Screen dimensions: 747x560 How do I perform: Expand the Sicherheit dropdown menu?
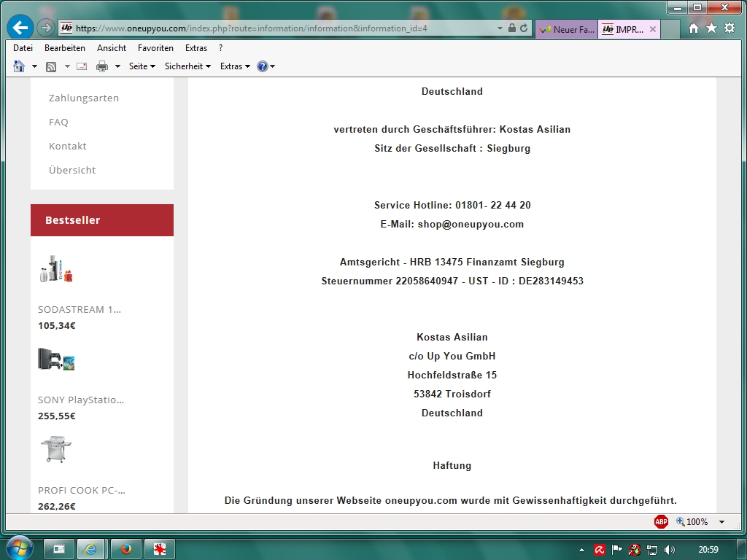click(187, 66)
